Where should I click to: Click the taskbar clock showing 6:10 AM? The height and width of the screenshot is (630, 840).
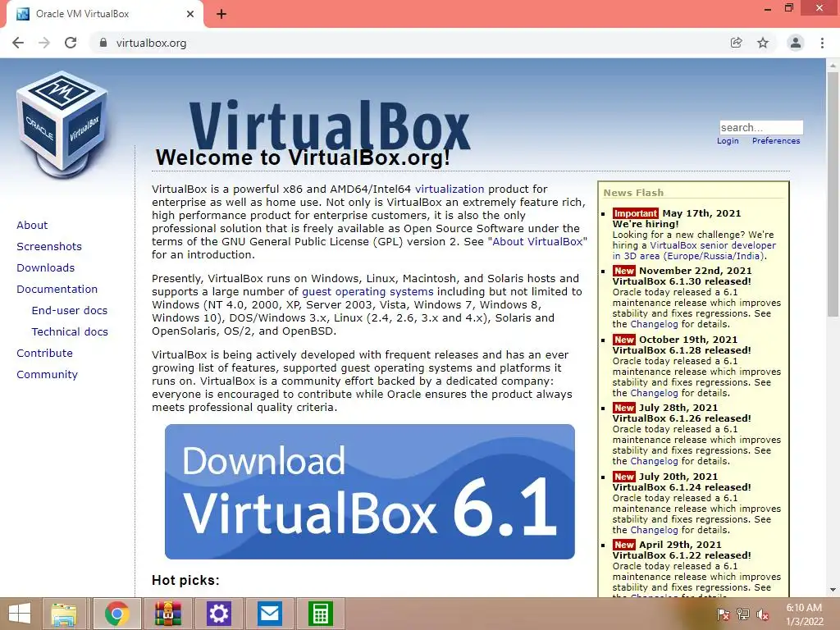(x=804, y=614)
